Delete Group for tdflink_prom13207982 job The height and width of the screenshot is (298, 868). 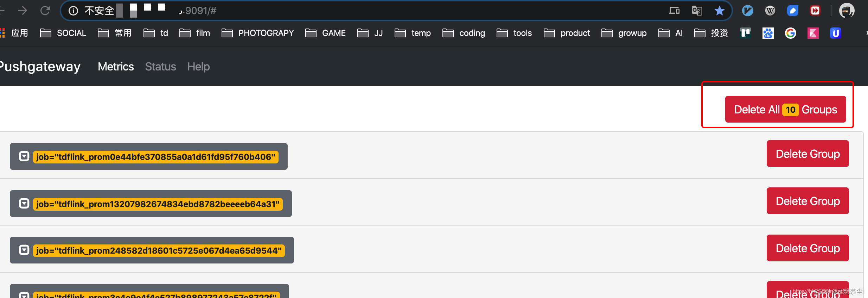click(808, 201)
